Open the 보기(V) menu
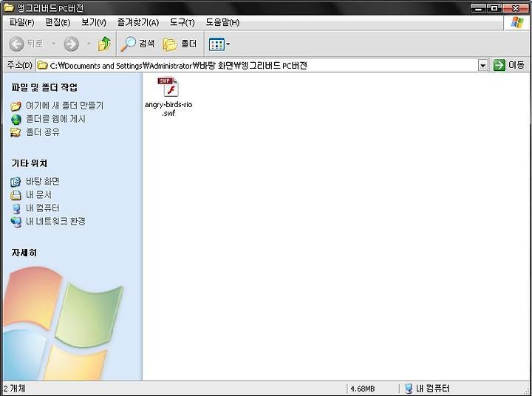This screenshot has height=396, width=532. (94, 22)
